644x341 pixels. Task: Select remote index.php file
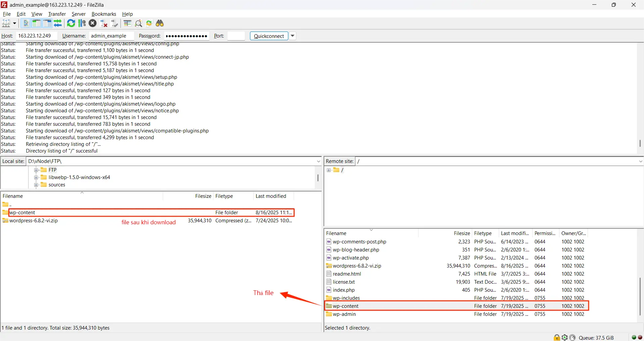coord(456,290)
